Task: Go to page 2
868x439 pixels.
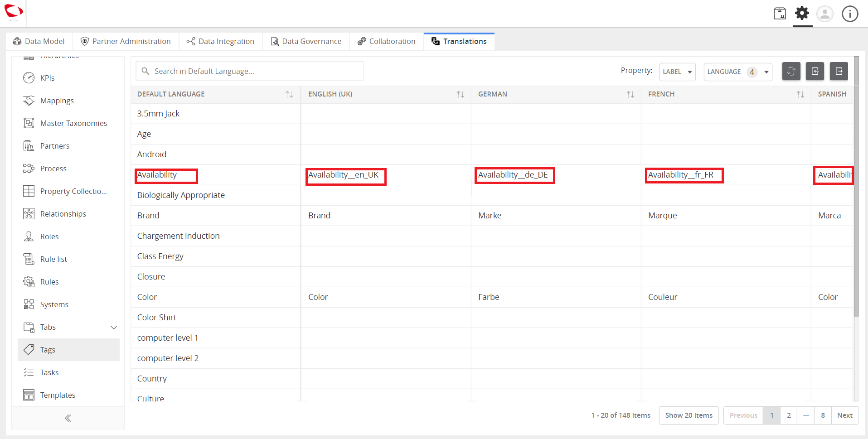Action: pos(789,415)
